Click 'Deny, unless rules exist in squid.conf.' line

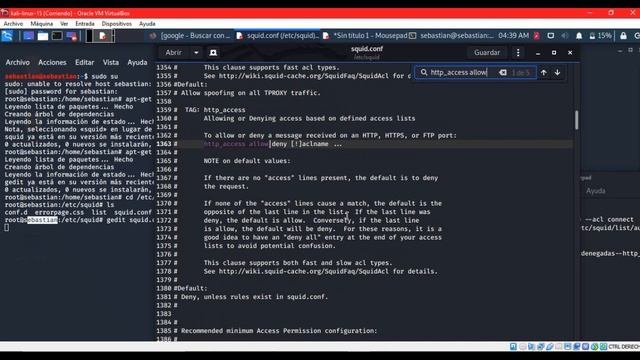[x=255, y=297]
